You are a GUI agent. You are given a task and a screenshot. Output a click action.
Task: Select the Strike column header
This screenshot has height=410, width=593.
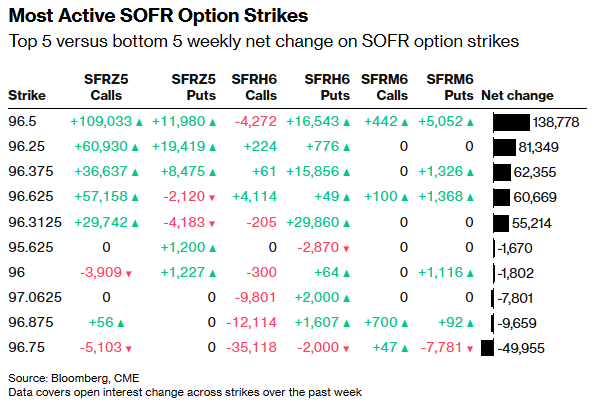click(x=27, y=95)
